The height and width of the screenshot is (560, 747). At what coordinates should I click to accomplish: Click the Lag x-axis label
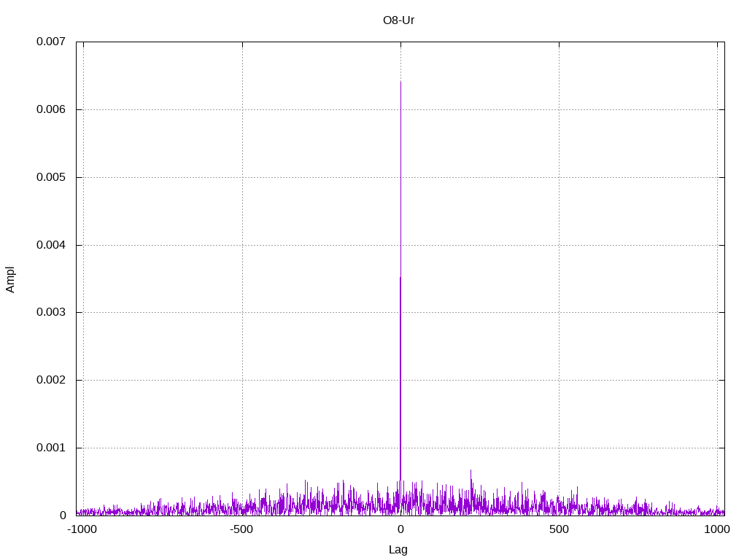point(398,550)
